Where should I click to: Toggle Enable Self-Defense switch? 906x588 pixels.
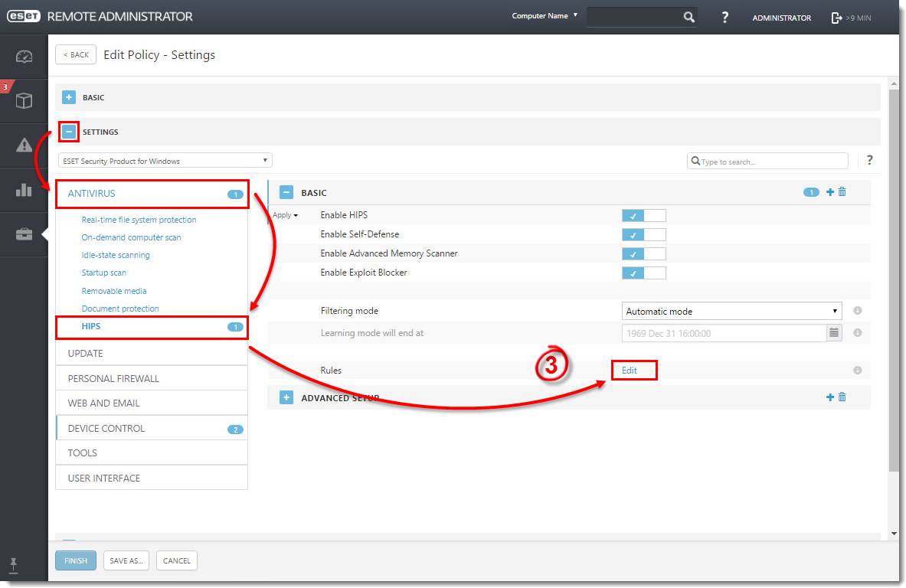(643, 234)
